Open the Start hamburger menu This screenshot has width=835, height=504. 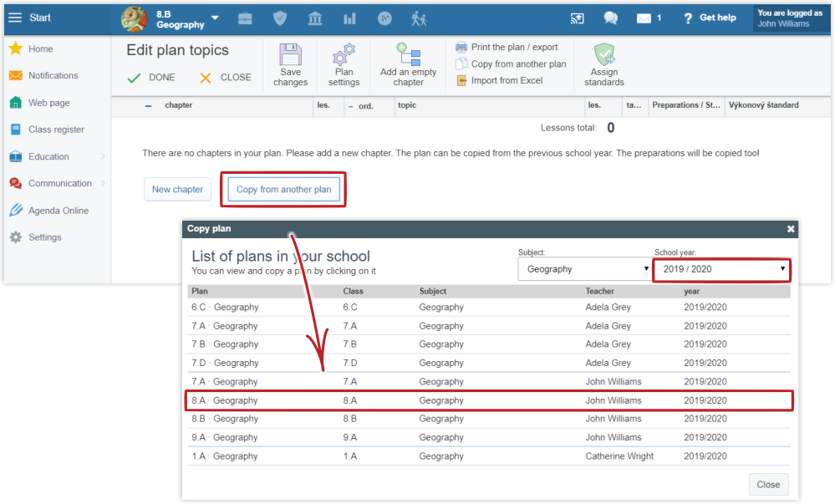pyautogui.click(x=15, y=18)
